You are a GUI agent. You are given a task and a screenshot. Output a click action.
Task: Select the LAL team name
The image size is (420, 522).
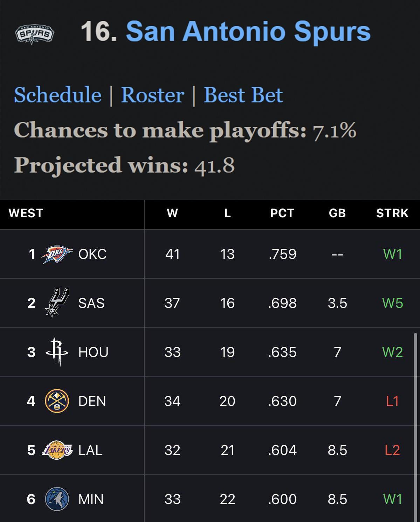coord(90,450)
